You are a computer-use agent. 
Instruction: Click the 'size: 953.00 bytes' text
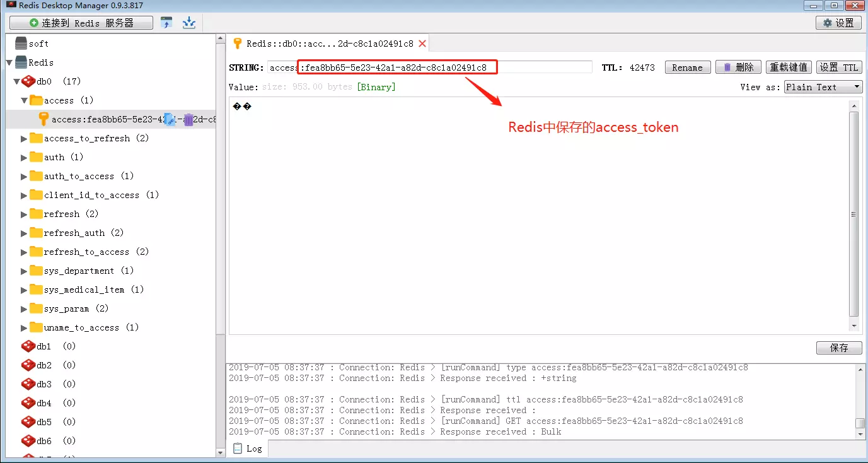tap(307, 87)
